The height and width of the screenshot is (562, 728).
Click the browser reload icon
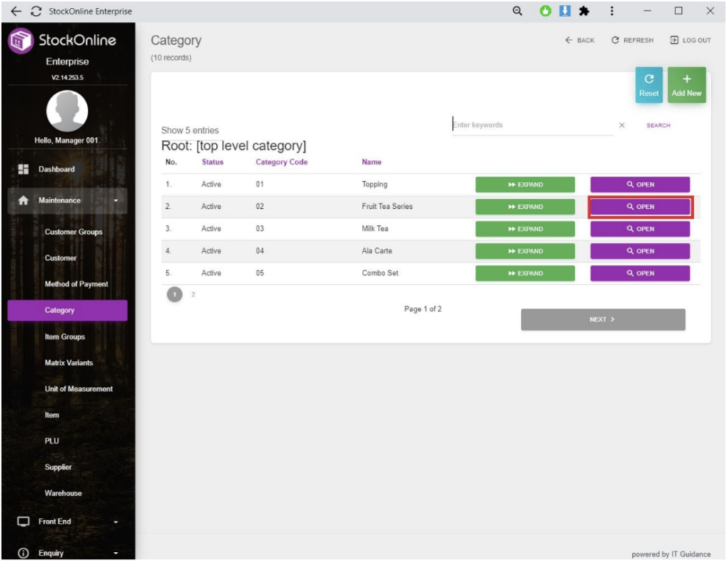[35, 11]
